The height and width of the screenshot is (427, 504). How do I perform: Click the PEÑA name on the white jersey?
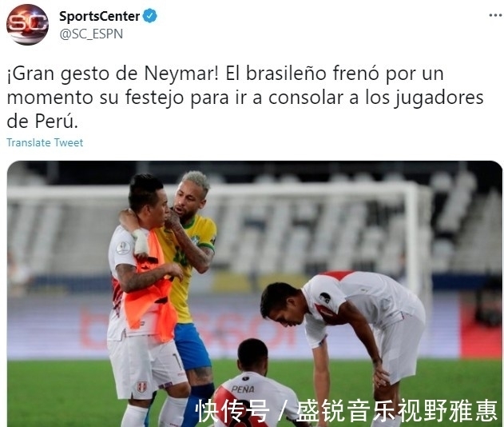click(x=243, y=389)
